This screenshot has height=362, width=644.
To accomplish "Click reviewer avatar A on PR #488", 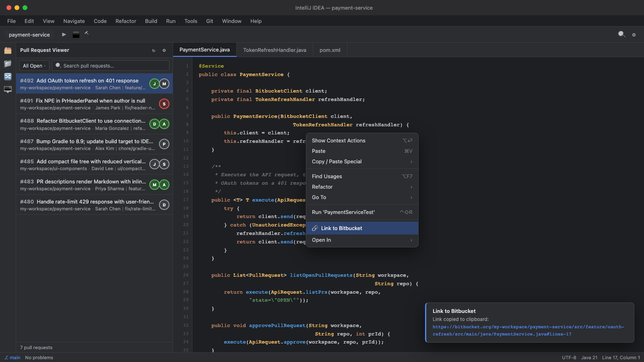I will click(x=164, y=124).
